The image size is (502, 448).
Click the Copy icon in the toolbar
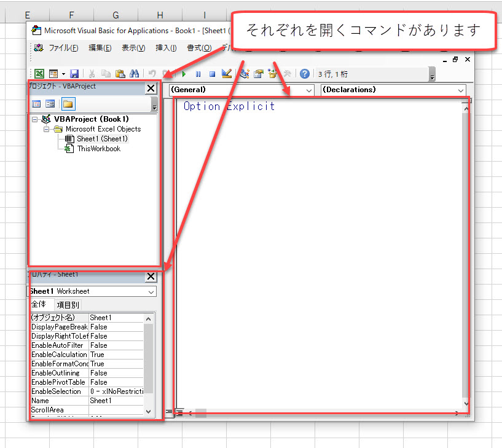pos(106,74)
